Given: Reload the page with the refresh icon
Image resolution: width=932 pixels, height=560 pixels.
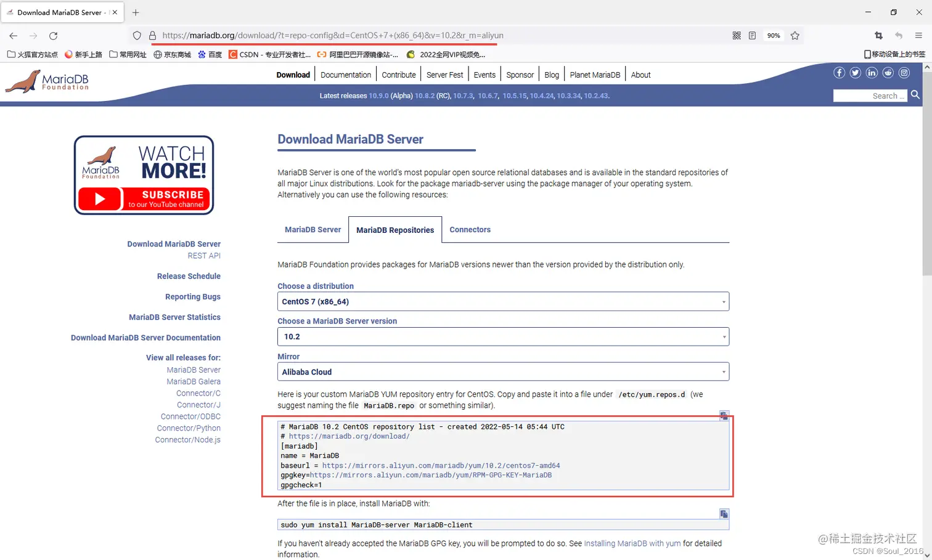Looking at the screenshot, I should pos(54,36).
